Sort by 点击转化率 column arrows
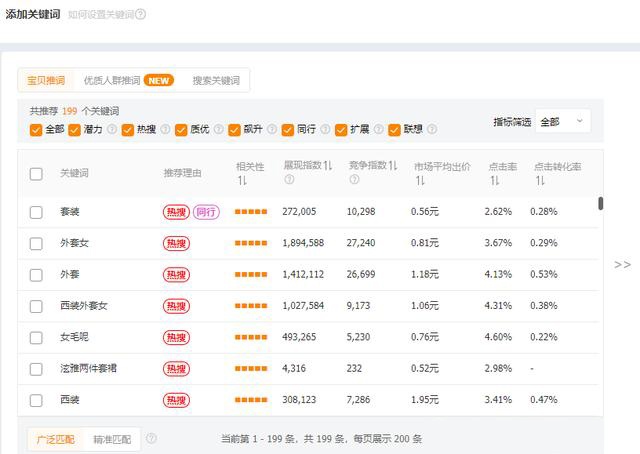The image size is (640, 454). [x=540, y=180]
